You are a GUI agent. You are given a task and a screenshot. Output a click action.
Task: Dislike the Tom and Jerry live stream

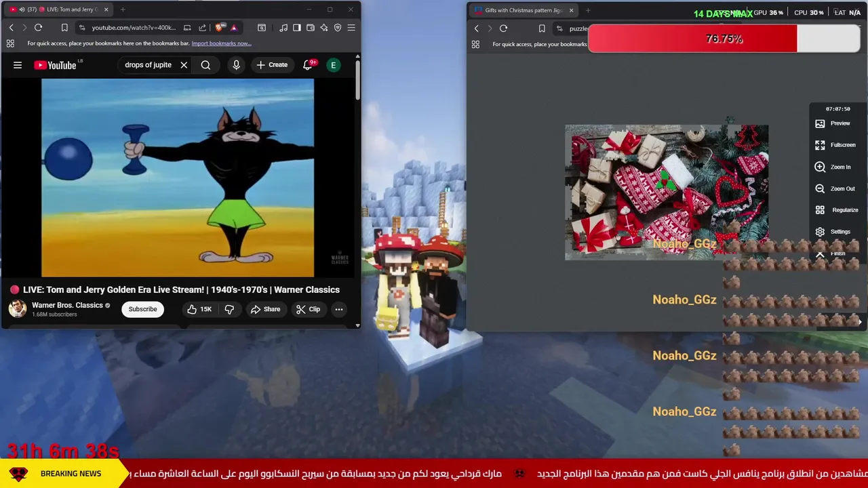(x=229, y=309)
